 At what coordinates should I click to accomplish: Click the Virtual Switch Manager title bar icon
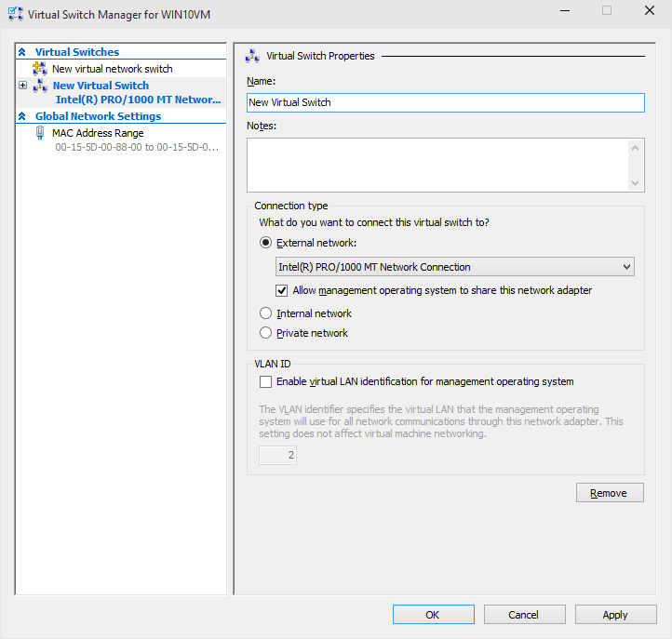pos(16,14)
